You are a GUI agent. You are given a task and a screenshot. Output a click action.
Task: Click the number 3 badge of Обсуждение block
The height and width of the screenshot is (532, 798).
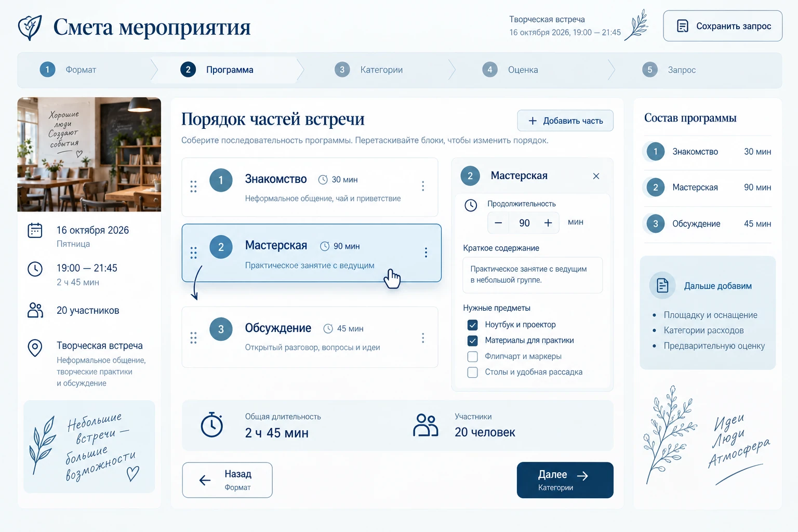click(x=221, y=329)
